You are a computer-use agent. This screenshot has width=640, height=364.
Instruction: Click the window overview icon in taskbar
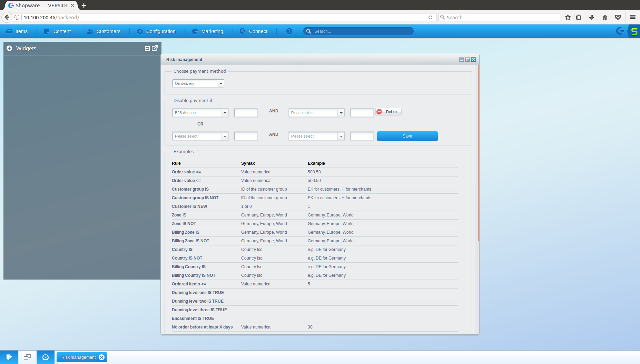pos(27,357)
